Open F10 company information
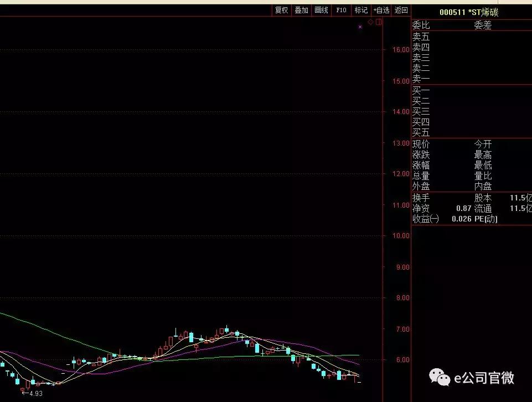The image size is (532, 402). [341, 10]
